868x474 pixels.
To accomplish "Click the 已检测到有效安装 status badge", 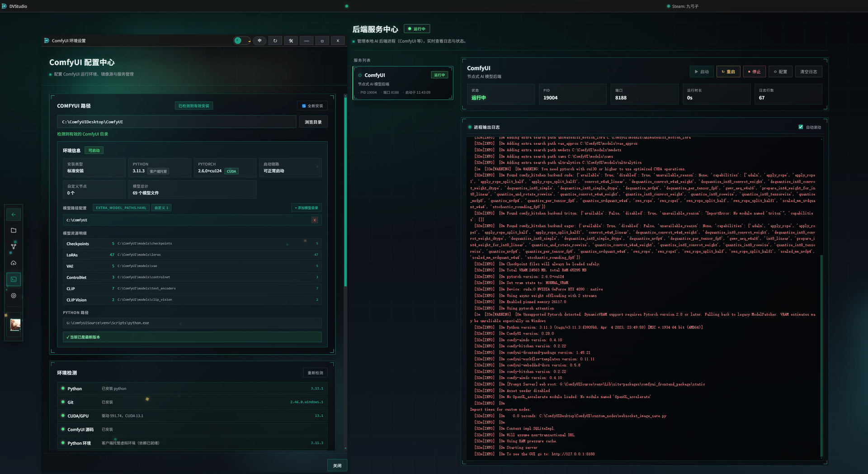I will [x=194, y=106].
